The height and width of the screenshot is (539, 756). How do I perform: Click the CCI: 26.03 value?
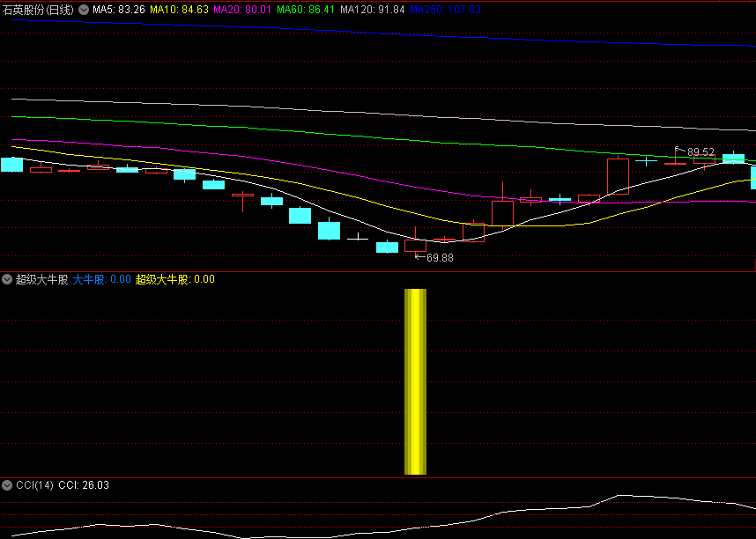point(84,485)
